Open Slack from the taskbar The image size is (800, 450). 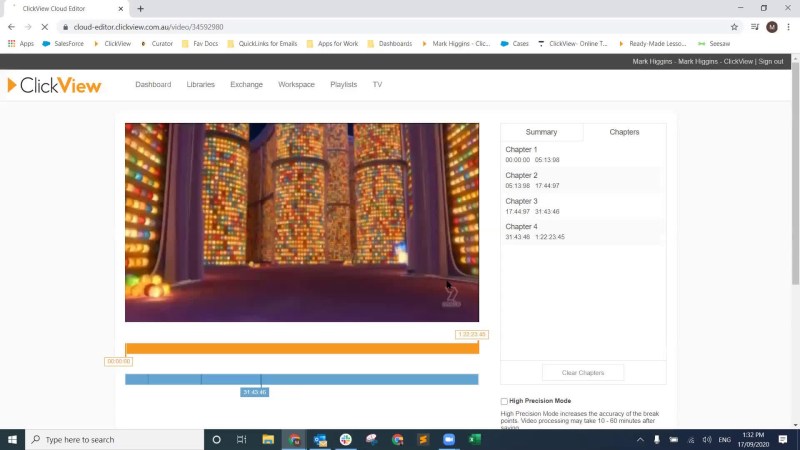(346, 439)
